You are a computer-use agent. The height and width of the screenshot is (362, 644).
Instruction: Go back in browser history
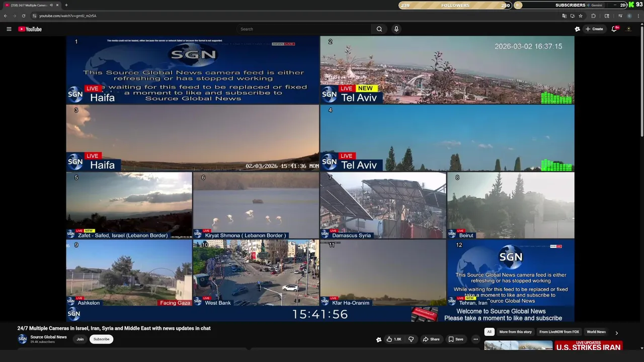(x=6, y=16)
